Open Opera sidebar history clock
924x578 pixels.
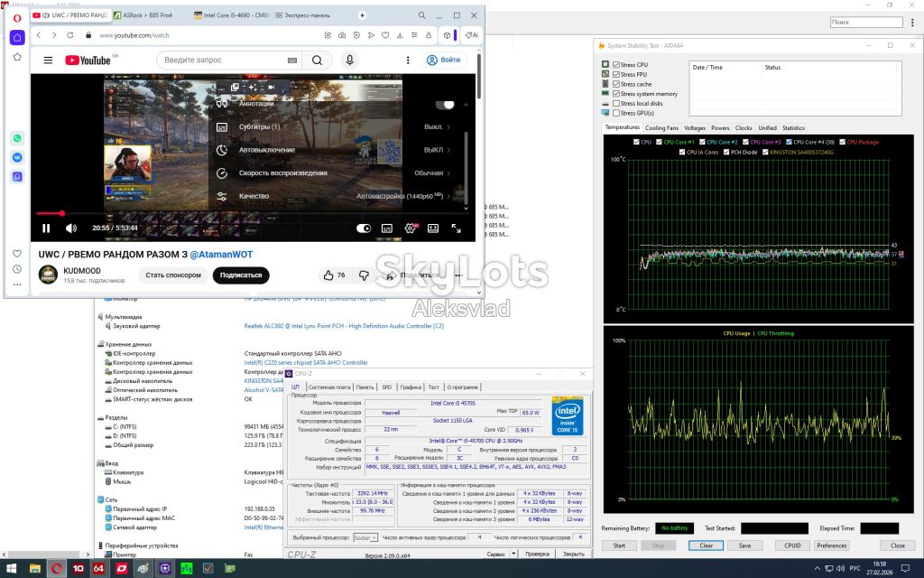pyautogui.click(x=17, y=269)
